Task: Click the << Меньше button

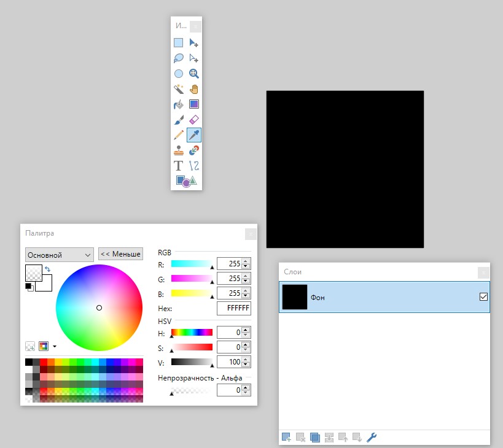Action: [120, 254]
